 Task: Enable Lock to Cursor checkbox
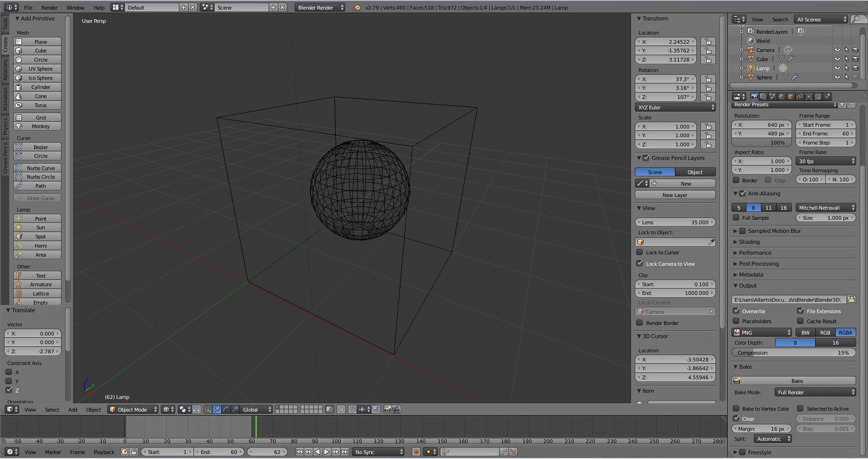[639, 252]
